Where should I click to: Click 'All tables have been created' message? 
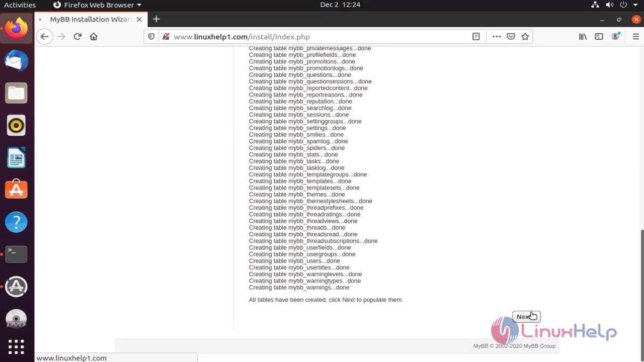coord(326,300)
